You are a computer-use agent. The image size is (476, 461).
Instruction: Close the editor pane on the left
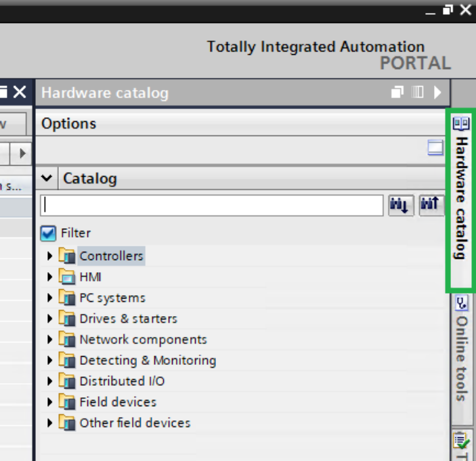[20, 92]
